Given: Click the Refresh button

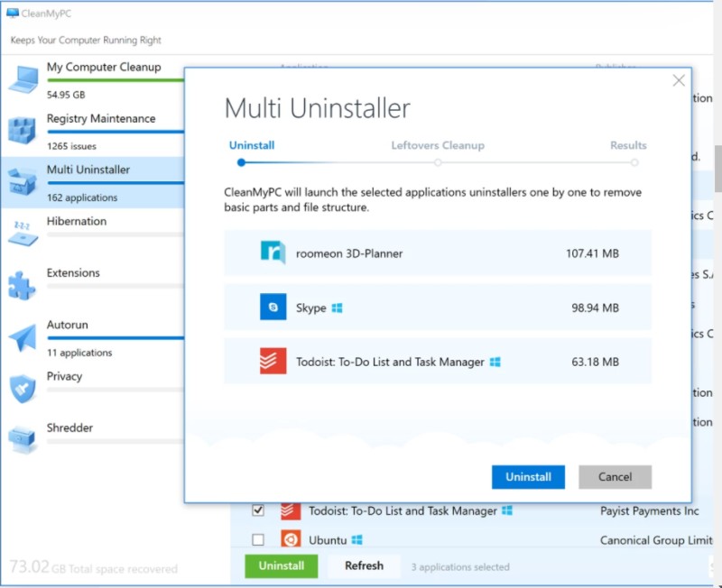Looking at the screenshot, I should click(364, 566).
